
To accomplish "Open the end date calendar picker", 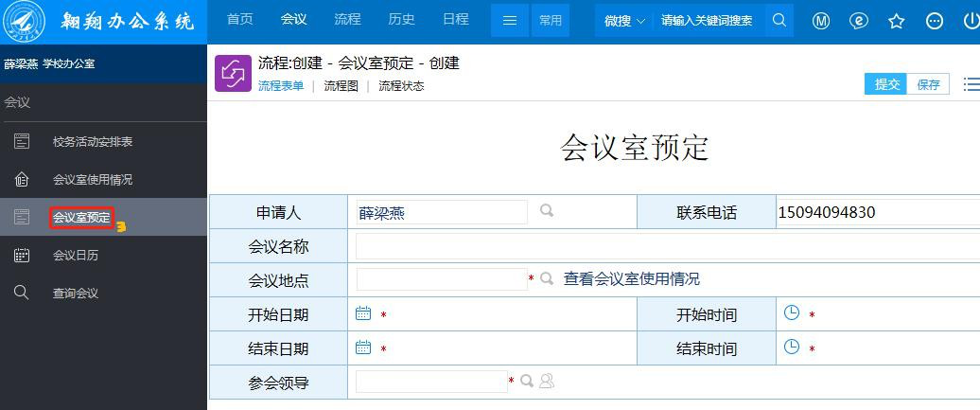I will pyautogui.click(x=363, y=348).
